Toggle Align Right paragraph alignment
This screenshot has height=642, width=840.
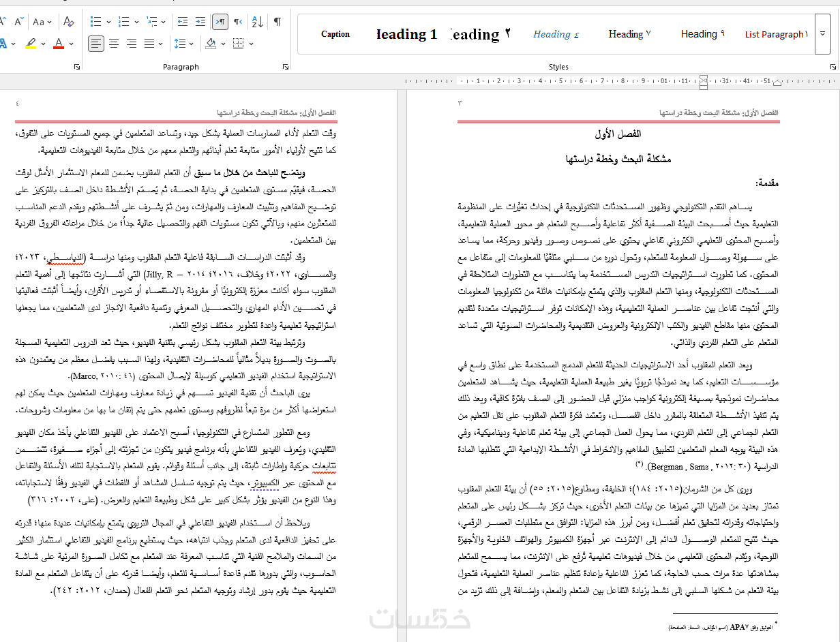[x=131, y=44]
